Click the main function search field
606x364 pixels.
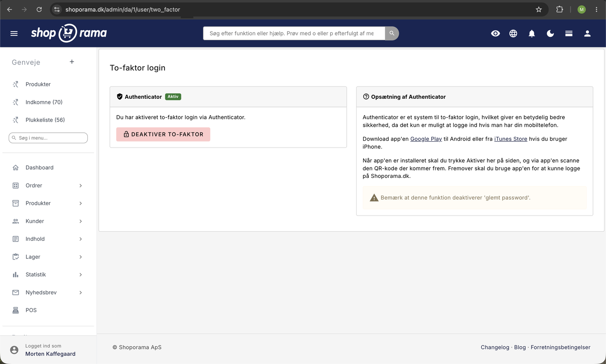click(x=294, y=33)
